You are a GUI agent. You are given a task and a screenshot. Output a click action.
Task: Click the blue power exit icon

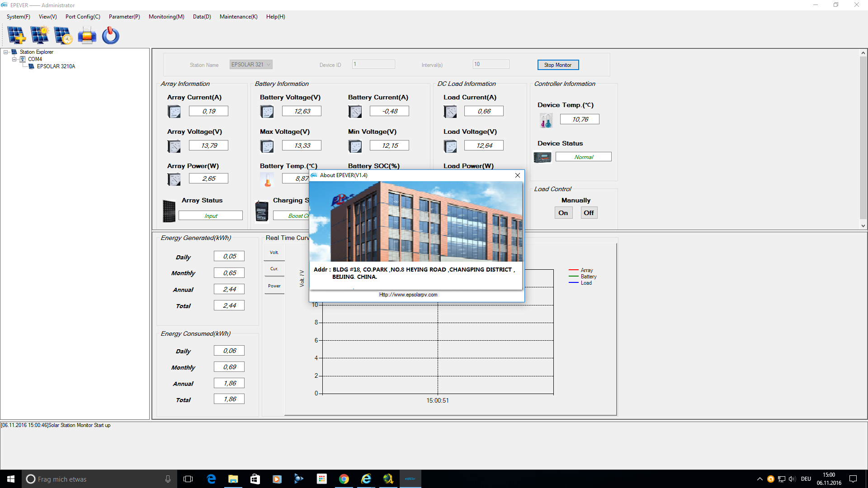click(110, 35)
